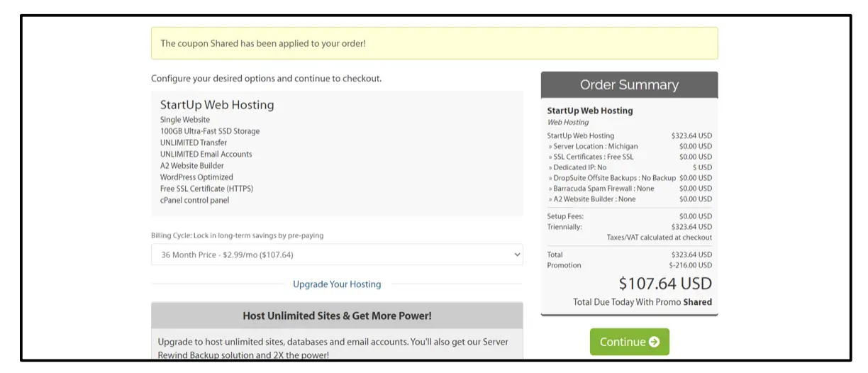Viewport: 868px width, 373px height.
Task: Open the Billing Cycle dropdown
Action: click(336, 255)
